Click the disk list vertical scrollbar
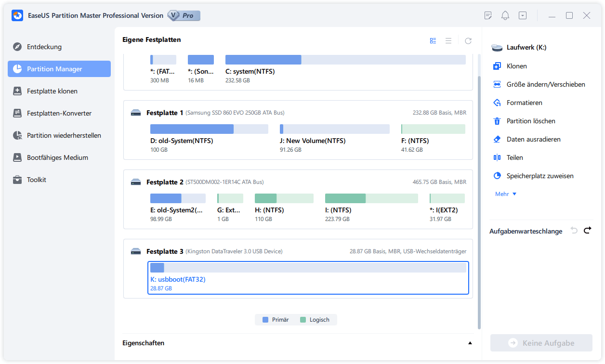This screenshot has width=605, height=364. (x=479, y=202)
